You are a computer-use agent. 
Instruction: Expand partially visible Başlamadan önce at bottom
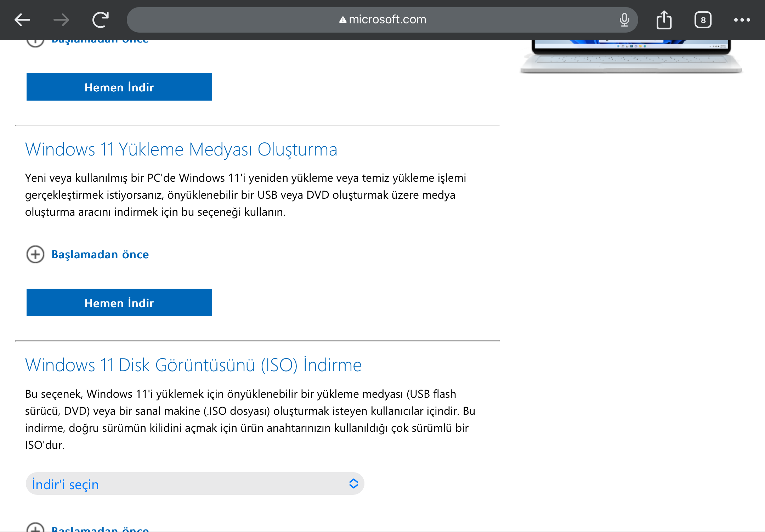coord(100,528)
